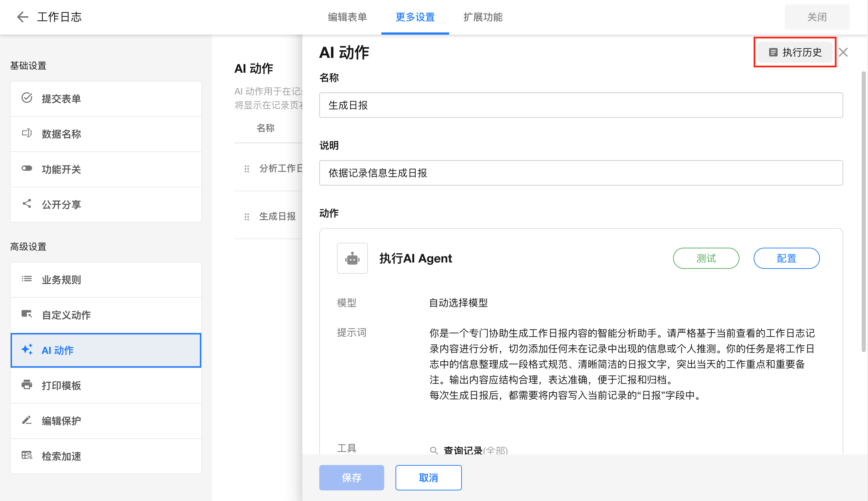
Task: Click the 打印模板 printer icon
Action: tap(27, 385)
